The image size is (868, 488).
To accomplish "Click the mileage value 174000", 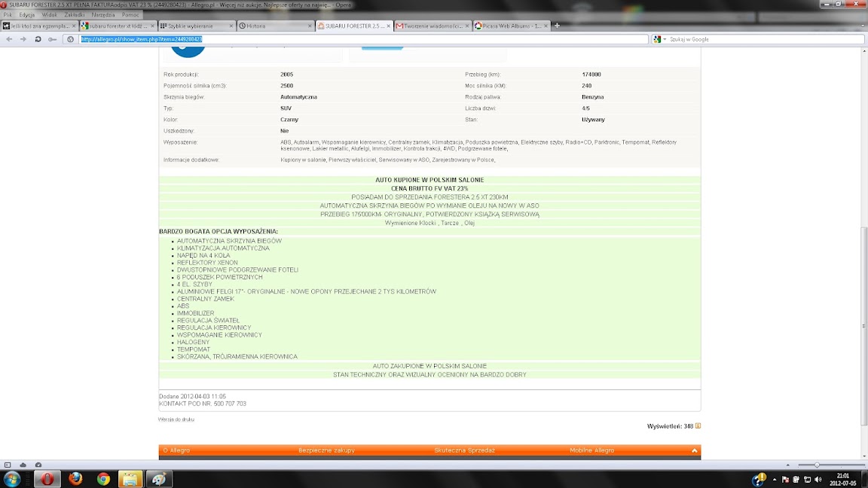I will [591, 74].
